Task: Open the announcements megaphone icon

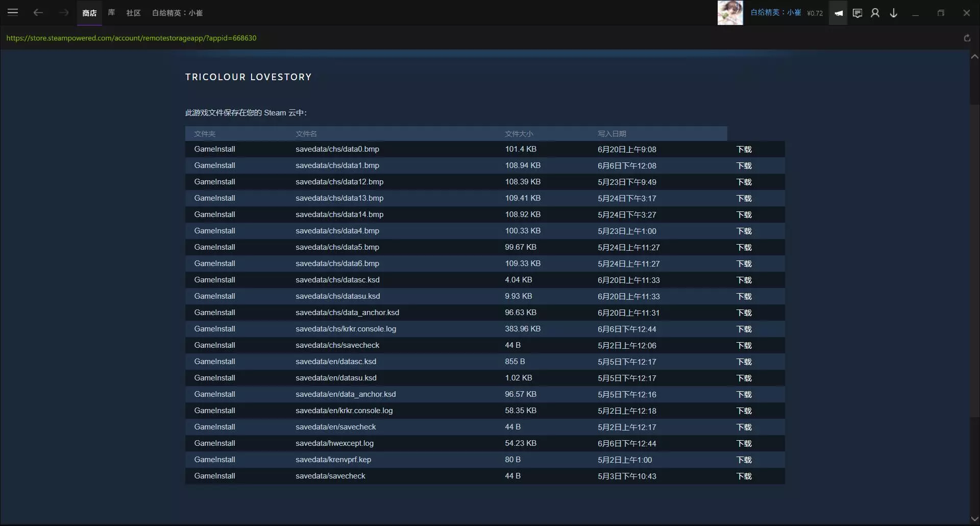Action: 838,13
